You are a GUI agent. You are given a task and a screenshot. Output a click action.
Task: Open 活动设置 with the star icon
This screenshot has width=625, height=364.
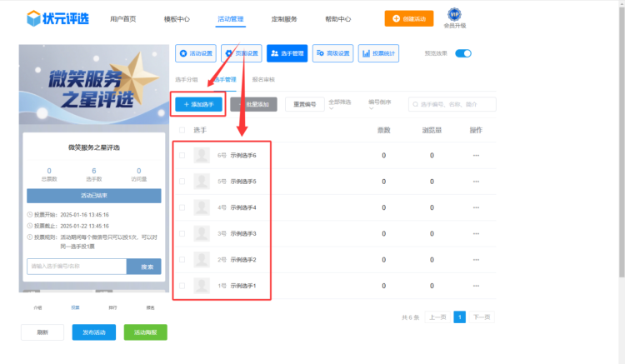[x=195, y=53]
